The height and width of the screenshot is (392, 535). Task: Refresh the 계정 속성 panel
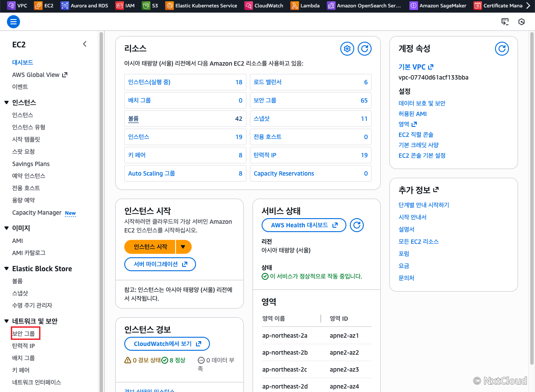coord(502,49)
